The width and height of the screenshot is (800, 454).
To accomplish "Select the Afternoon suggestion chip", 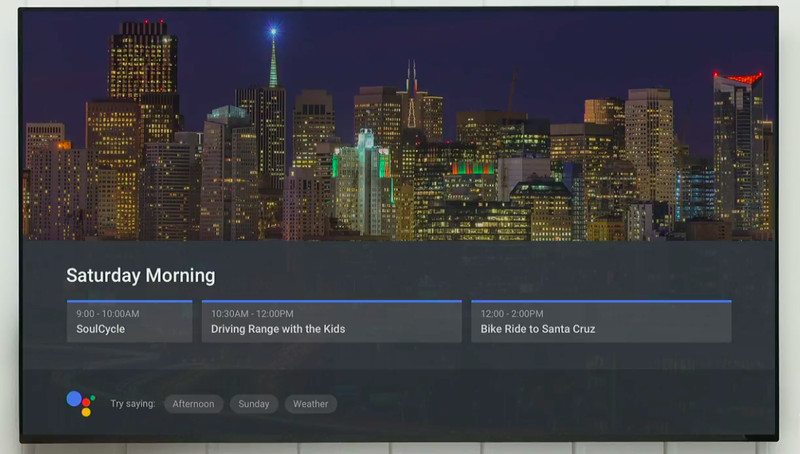I will pos(193,404).
